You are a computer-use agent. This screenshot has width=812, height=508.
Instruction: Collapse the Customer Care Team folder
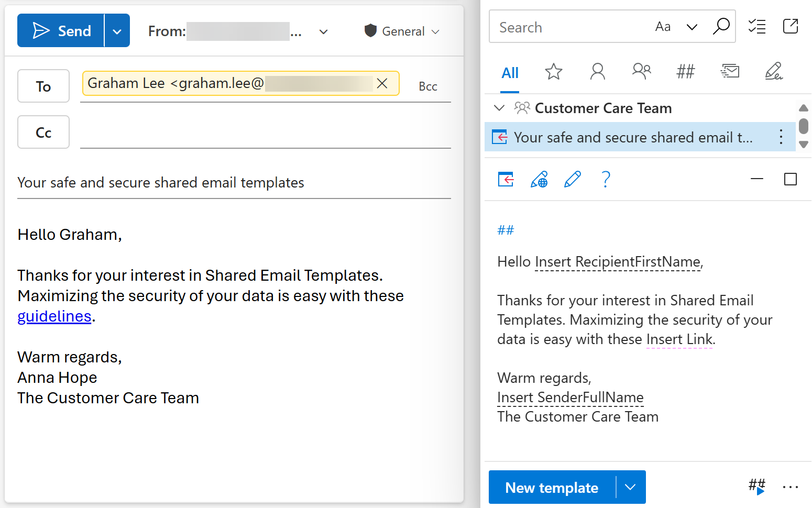coord(499,108)
